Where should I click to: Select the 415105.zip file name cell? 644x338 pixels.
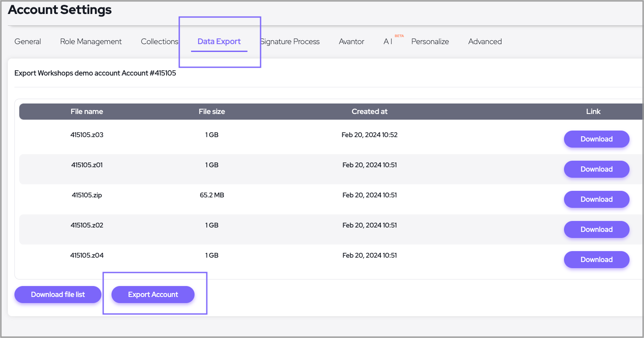pyautogui.click(x=87, y=195)
